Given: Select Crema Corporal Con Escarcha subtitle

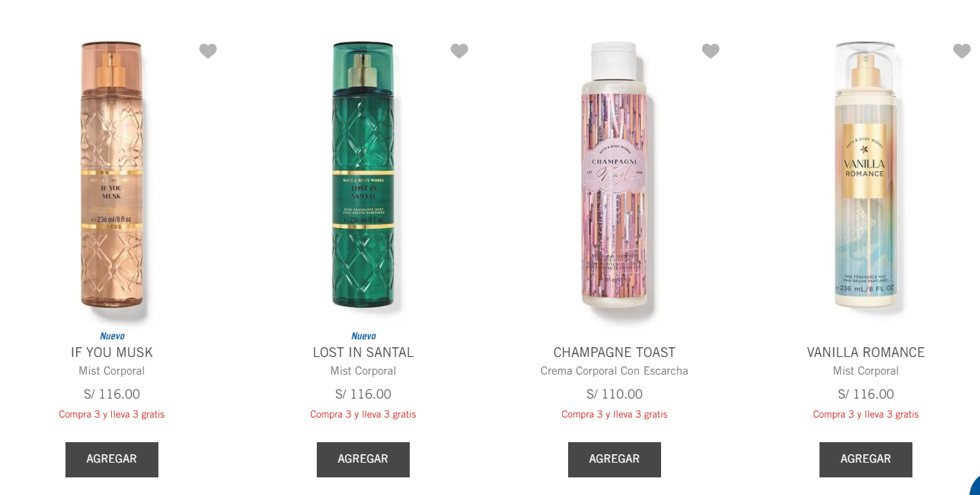Looking at the screenshot, I should [x=615, y=371].
